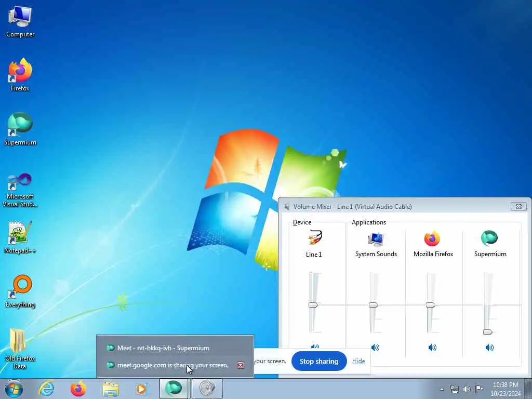The height and width of the screenshot is (399, 532).
Task: Launch Notepad++ from the desktop
Action: pyautogui.click(x=20, y=237)
